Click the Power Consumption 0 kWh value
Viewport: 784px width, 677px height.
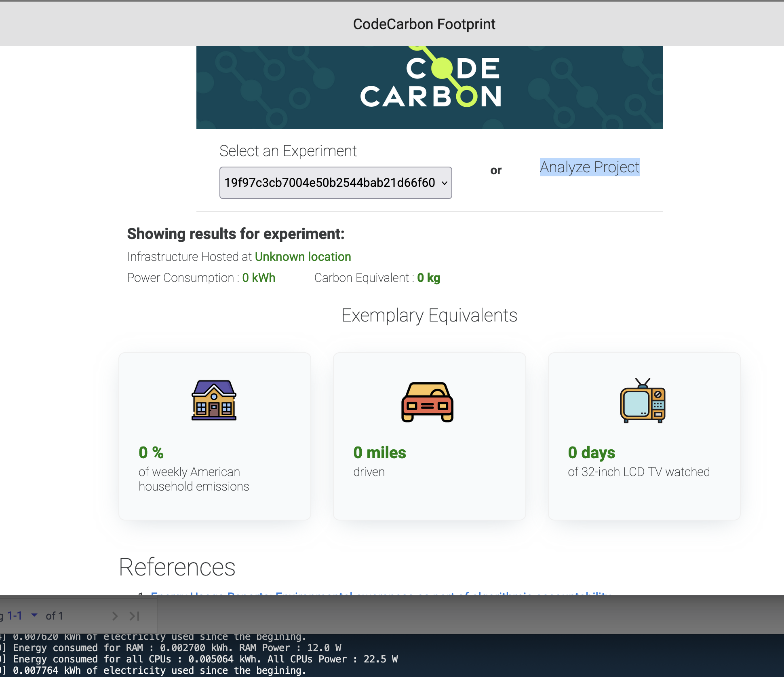tap(258, 277)
